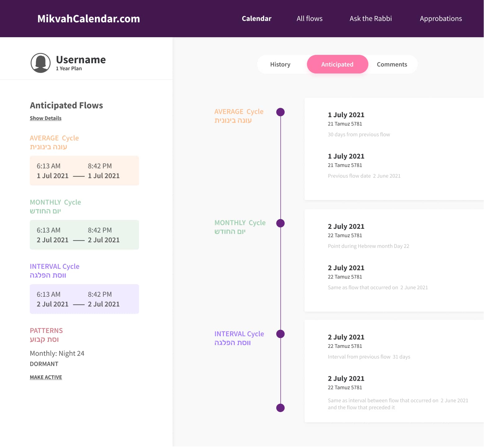Select the Average Cycle time range box
484x448 pixels.
(x=84, y=171)
